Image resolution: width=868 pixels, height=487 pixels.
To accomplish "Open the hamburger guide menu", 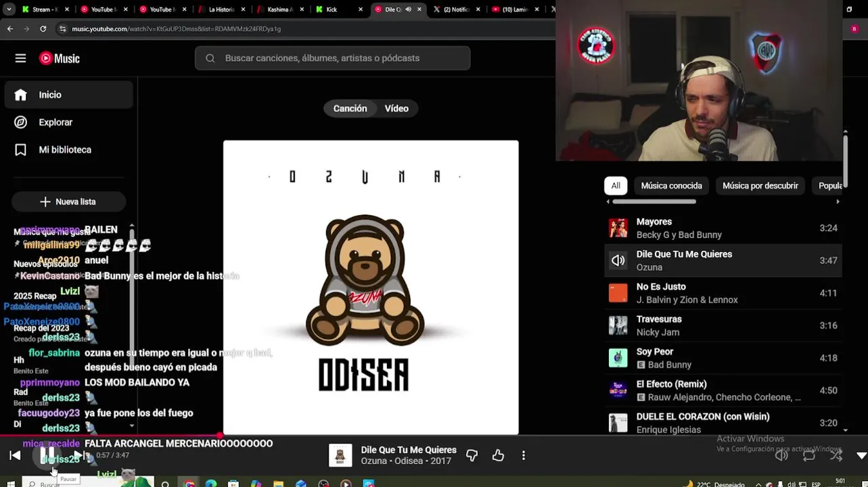I will (20, 58).
